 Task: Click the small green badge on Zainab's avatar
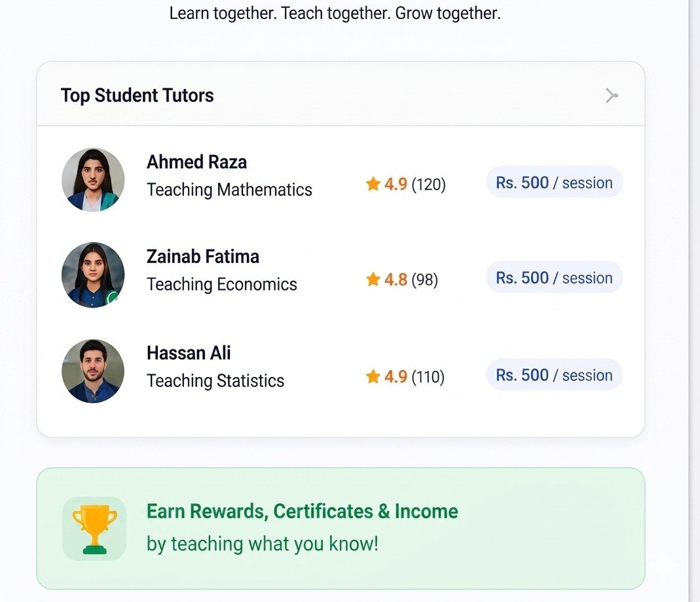[111, 298]
